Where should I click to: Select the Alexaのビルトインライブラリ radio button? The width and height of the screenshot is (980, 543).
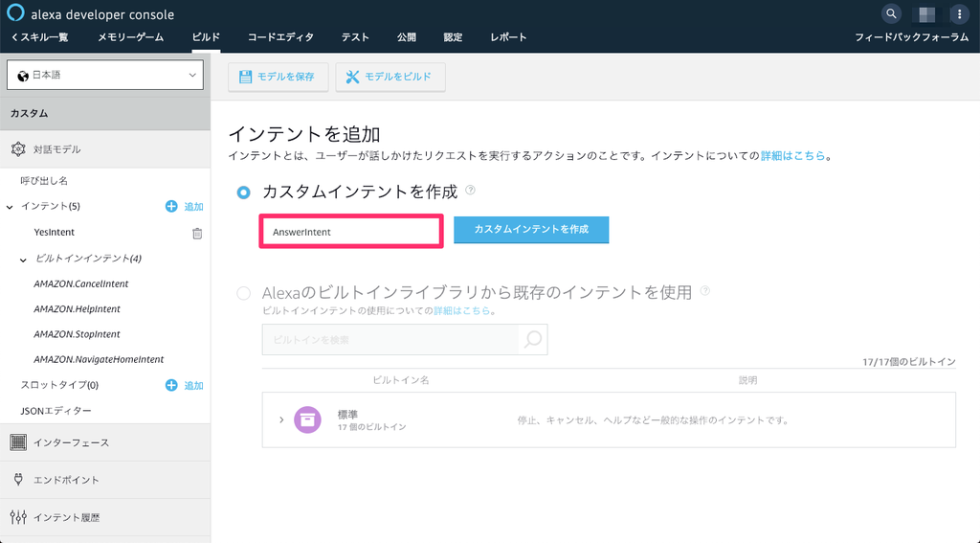tap(244, 293)
